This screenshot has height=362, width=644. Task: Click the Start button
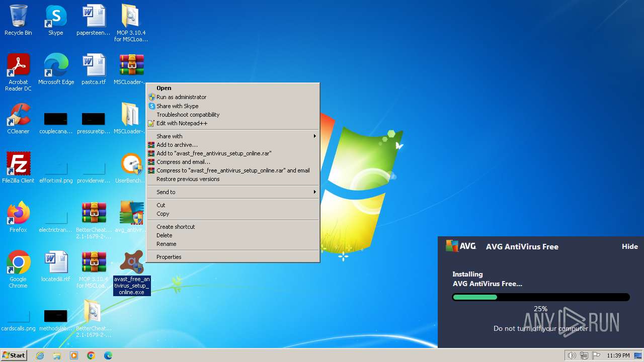tap(14, 355)
